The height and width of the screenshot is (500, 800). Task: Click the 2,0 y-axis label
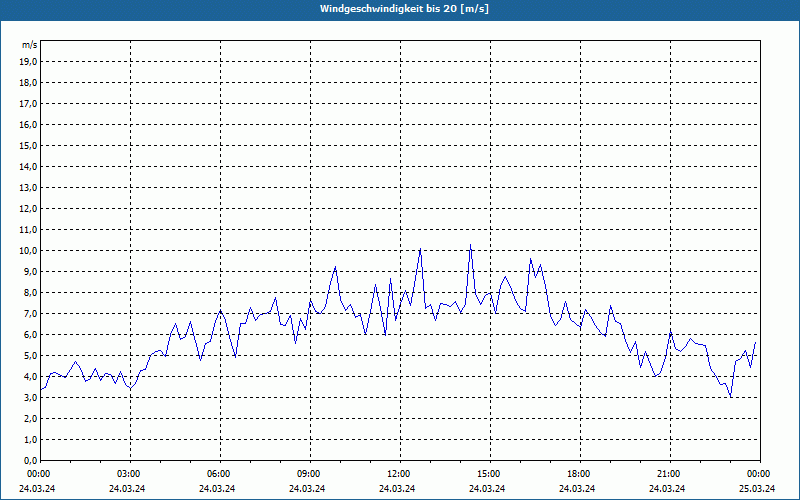(x=31, y=418)
